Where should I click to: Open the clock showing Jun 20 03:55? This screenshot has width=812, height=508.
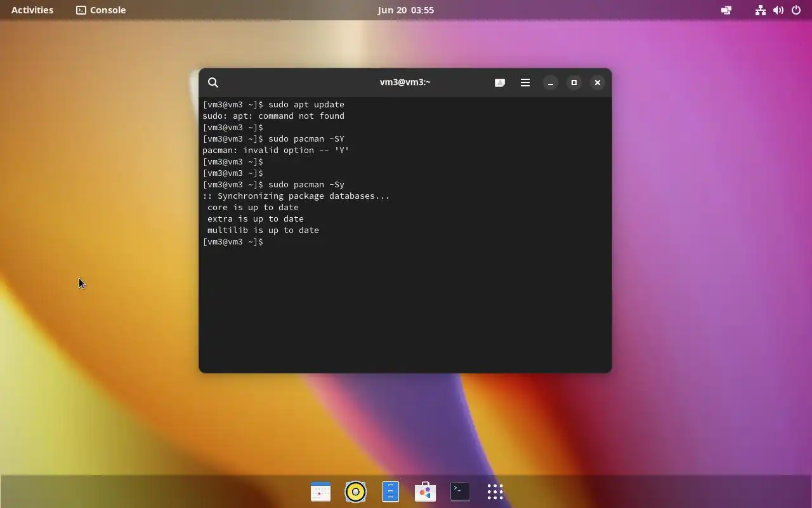click(x=406, y=10)
